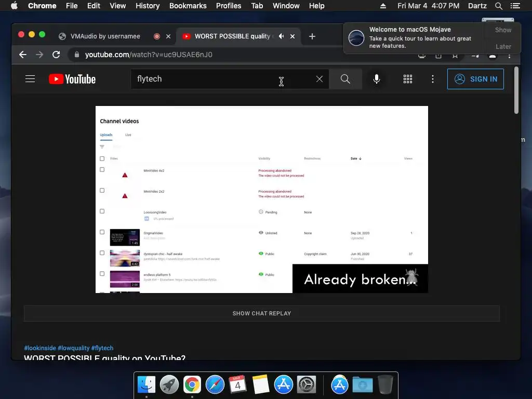The width and height of the screenshot is (532, 399).
Task: Go to the YouTube home logo
Action: [x=72, y=79]
